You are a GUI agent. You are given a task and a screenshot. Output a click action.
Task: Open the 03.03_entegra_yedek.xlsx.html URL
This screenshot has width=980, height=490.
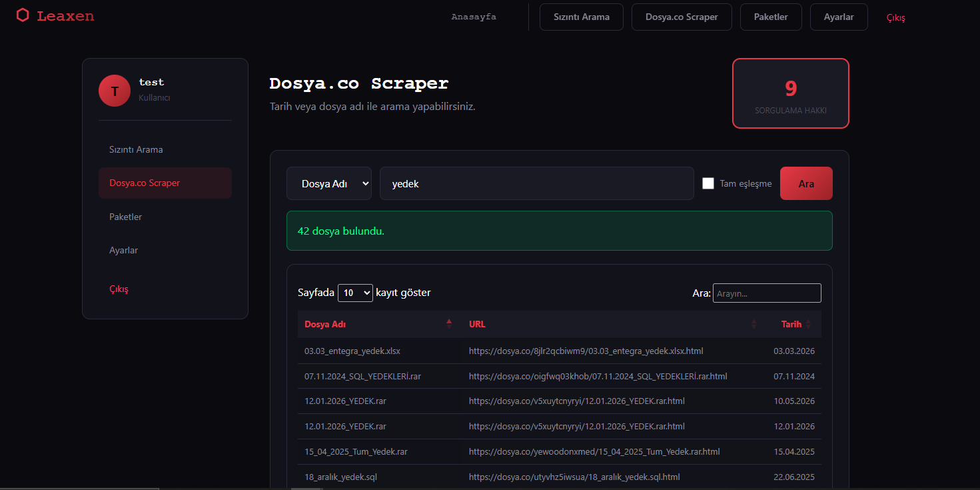586,351
